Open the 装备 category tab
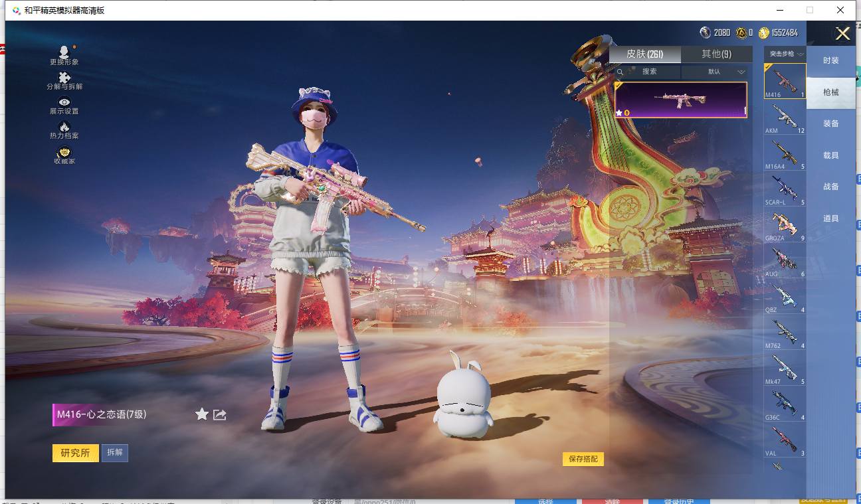Viewport: 861px width, 504px height. [x=831, y=124]
